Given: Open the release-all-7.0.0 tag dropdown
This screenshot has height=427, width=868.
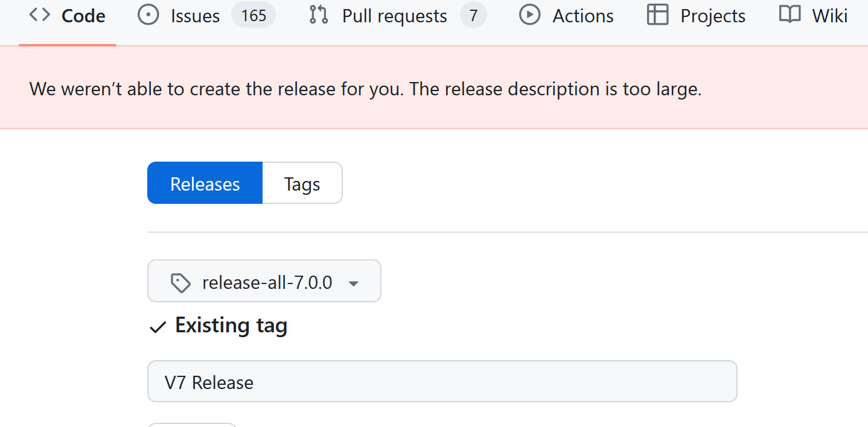Looking at the screenshot, I should 264,281.
